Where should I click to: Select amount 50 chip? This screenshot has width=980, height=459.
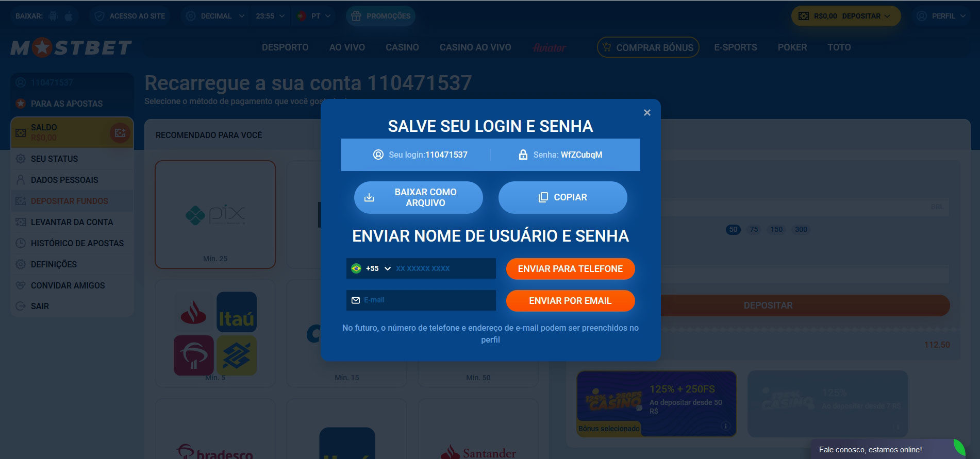(x=733, y=229)
